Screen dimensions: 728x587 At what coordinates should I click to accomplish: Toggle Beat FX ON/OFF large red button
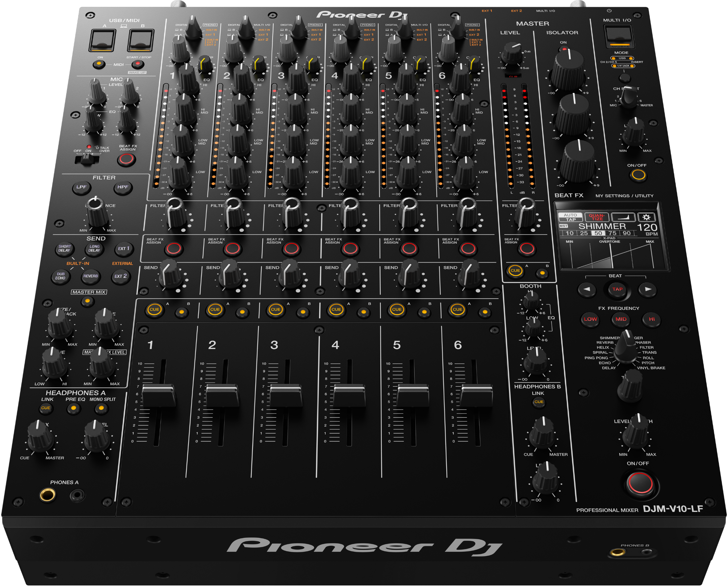click(640, 483)
